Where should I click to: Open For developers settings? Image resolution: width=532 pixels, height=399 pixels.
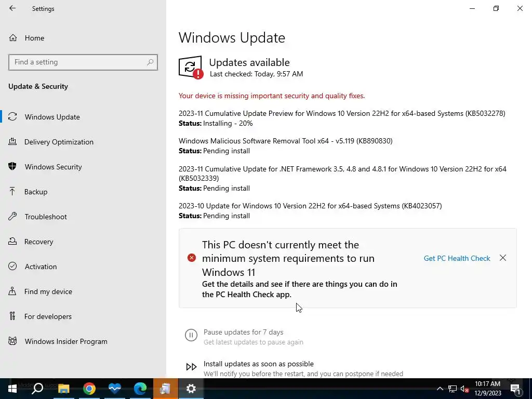point(48,316)
